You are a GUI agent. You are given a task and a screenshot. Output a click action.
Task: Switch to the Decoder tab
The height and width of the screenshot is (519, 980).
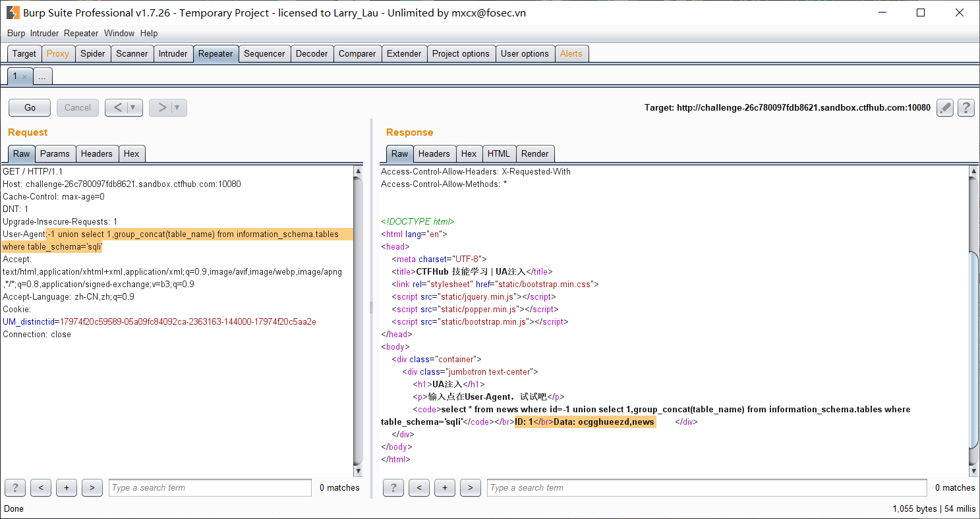(x=312, y=54)
